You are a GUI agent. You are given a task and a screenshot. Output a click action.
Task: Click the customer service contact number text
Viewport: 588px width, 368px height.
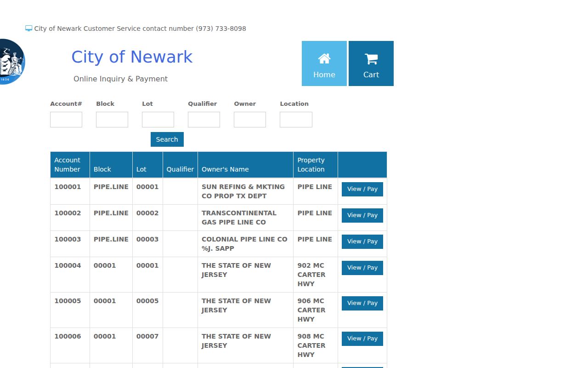coord(140,29)
